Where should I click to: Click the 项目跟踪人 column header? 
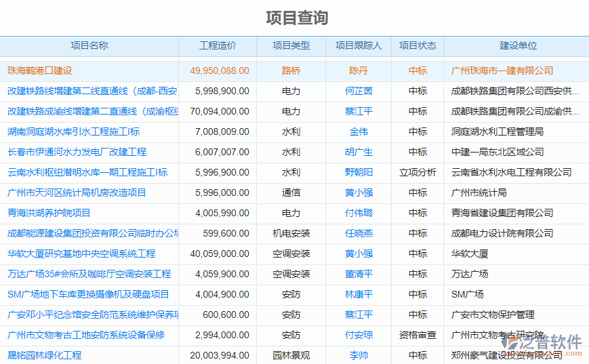359,46
